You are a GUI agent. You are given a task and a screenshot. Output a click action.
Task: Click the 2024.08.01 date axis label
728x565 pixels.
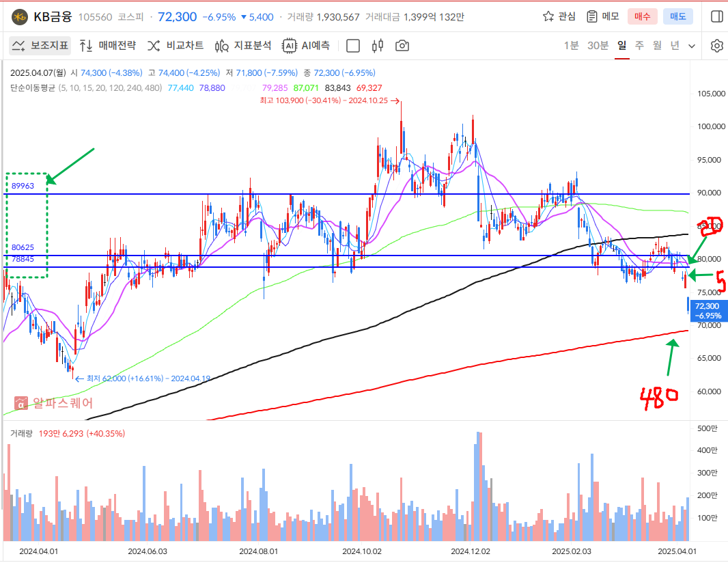pyautogui.click(x=259, y=551)
